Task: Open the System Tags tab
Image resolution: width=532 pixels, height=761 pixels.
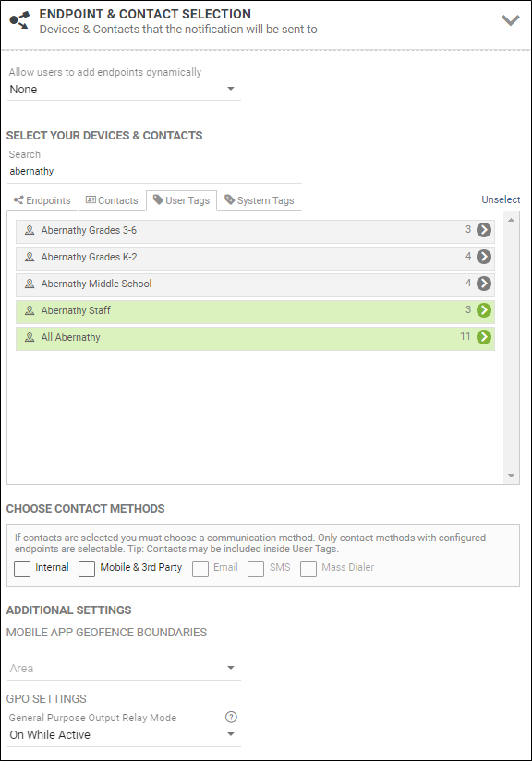Action: point(260,200)
